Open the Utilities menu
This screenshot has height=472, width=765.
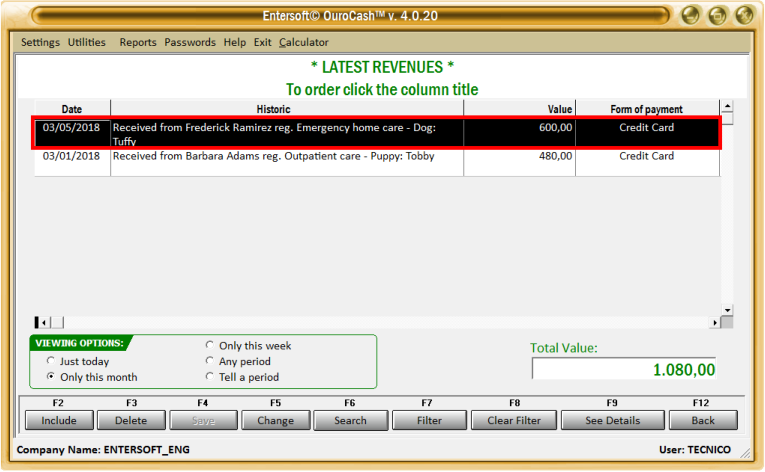pos(86,42)
